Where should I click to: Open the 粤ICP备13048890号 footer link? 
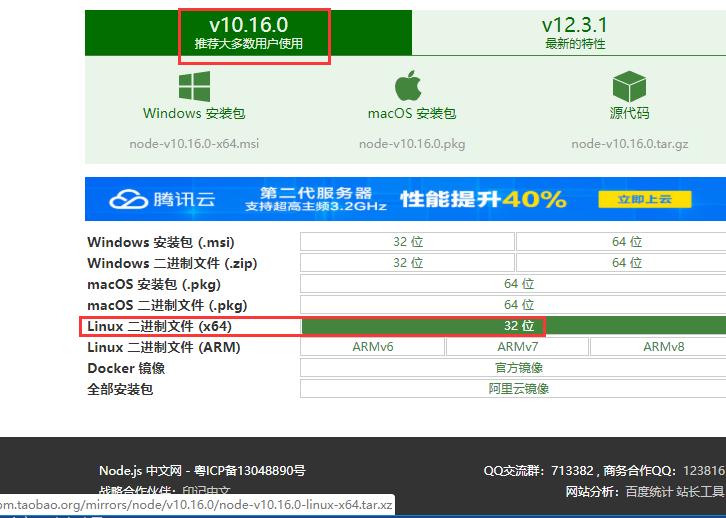click(250, 471)
